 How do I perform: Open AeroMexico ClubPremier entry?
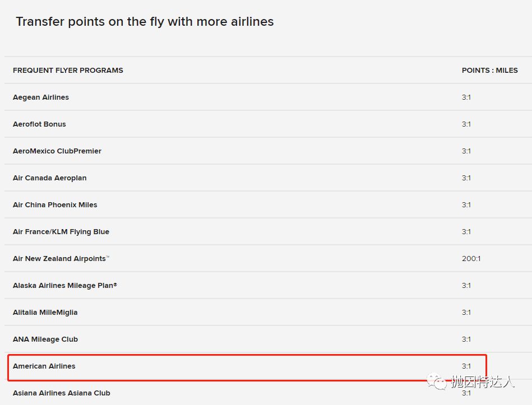point(57,151)
